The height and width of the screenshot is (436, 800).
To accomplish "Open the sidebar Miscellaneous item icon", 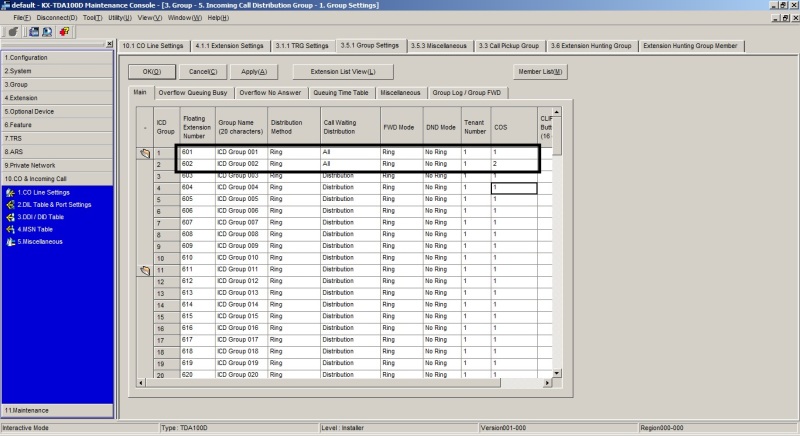I will pyautogui.click(x=10, y=242).
